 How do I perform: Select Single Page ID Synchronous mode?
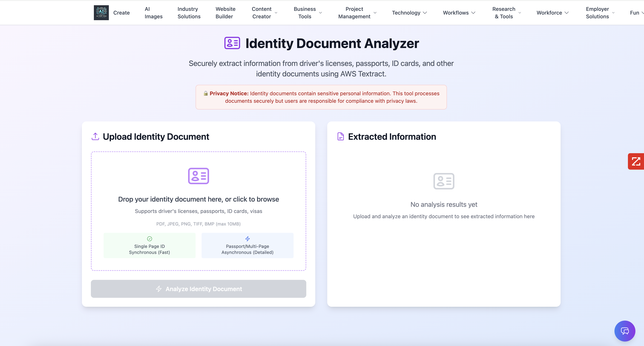[149, 245]
